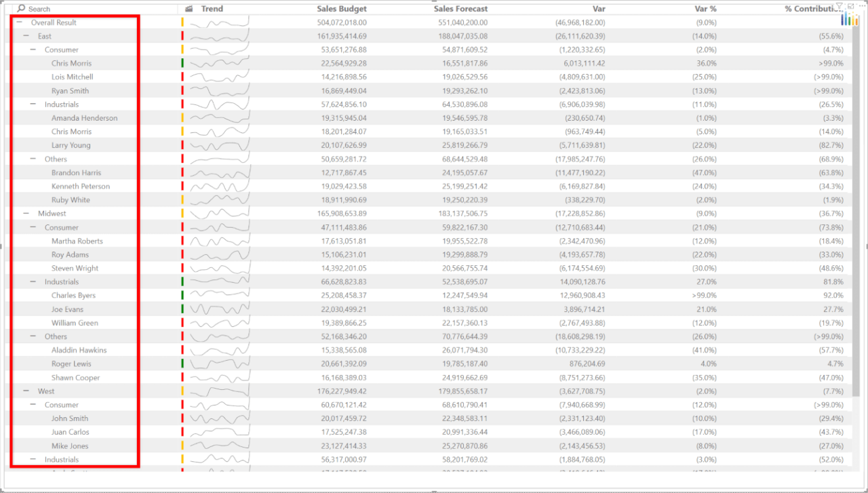
Task: Click the red indicator beside Amanda Henderson
Action: point(181,118)
